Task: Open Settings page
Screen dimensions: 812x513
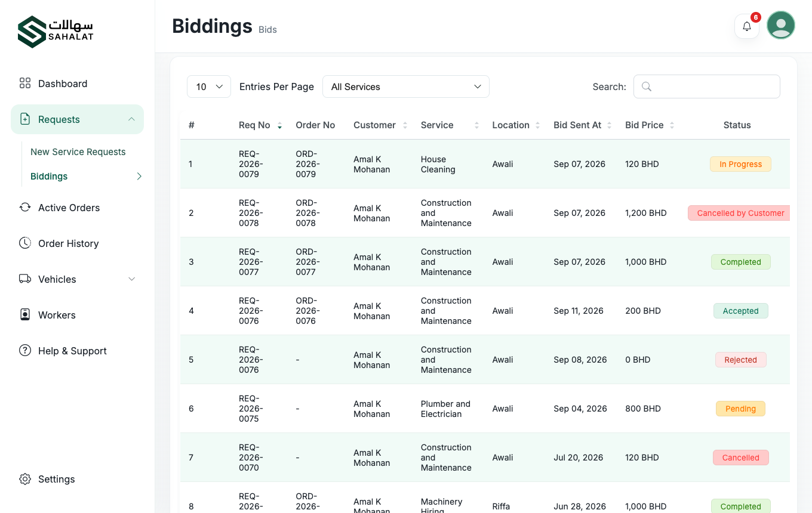Action: click(56, 479)
